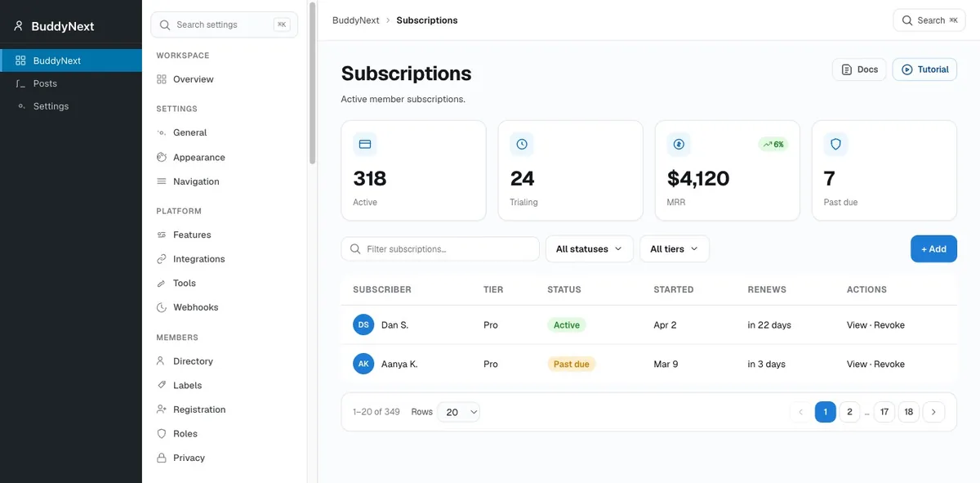Screen dimensions: 980x483
Task: Click the Tools wrench icon
Action: 162,283
